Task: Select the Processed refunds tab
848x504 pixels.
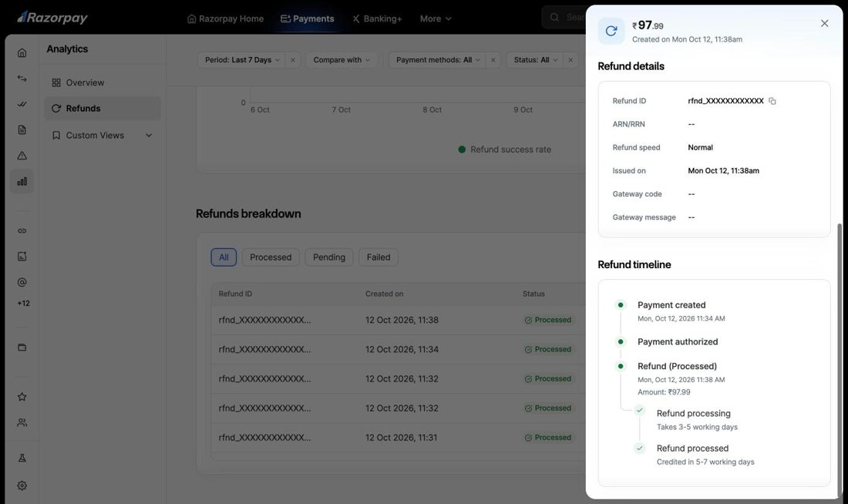Action: [271, 257]
